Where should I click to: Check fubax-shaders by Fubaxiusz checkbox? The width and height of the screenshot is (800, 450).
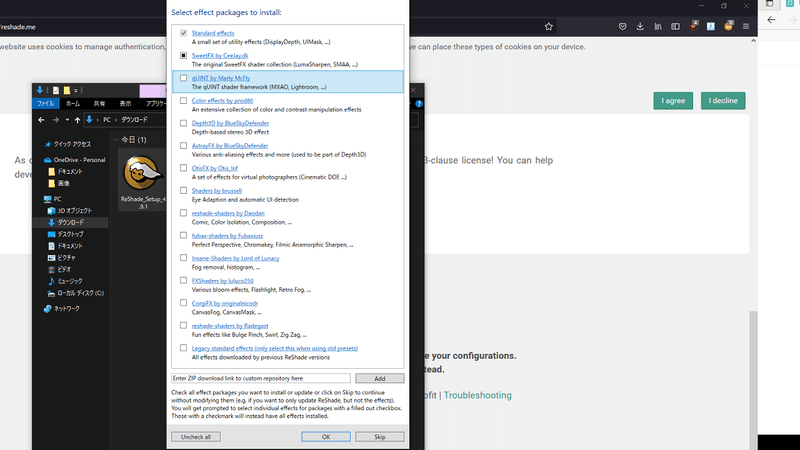tap(183, 235)
